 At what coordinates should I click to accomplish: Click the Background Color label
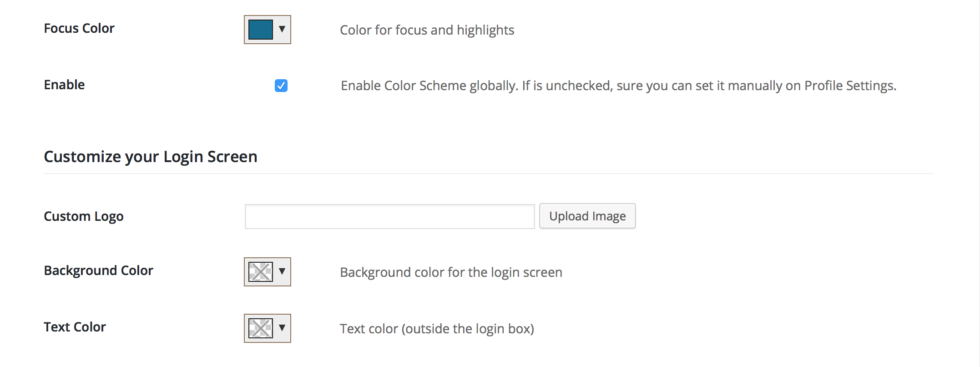(98, 270)
